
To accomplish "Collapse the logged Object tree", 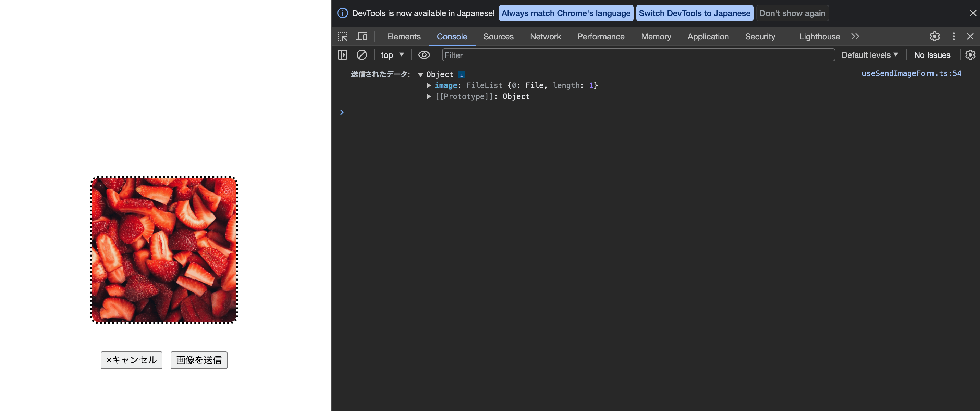I will point(420,75).
